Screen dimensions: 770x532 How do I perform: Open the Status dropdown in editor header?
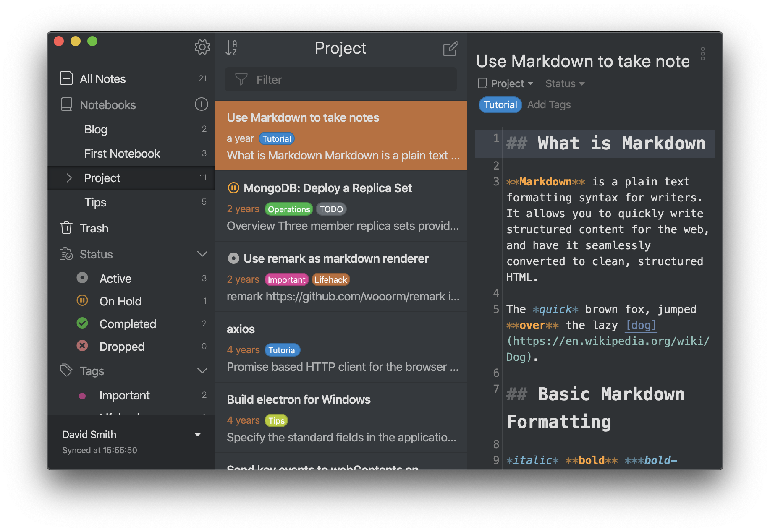click(565, 84)
